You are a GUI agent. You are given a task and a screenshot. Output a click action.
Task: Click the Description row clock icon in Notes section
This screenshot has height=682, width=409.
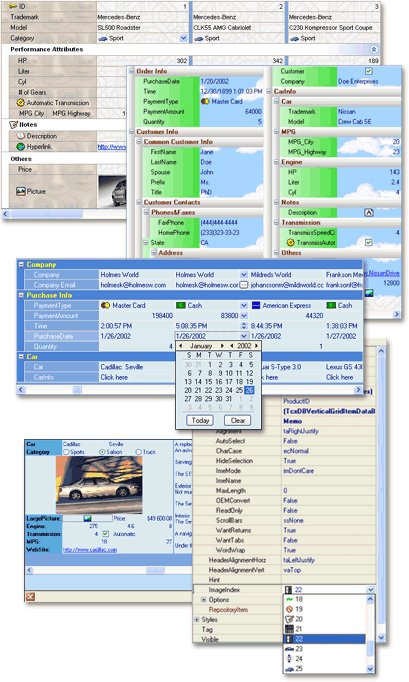(x=20, y=136)
